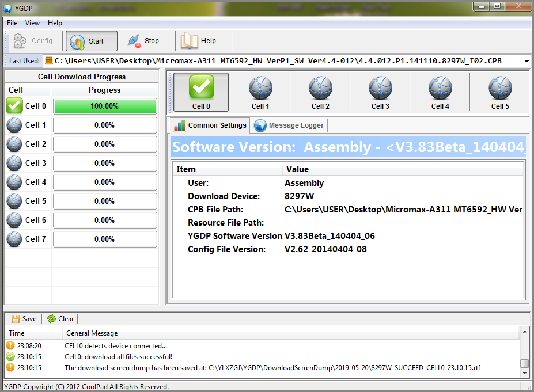Select the green checkmark Cell 0 tile

click(201, 92)
